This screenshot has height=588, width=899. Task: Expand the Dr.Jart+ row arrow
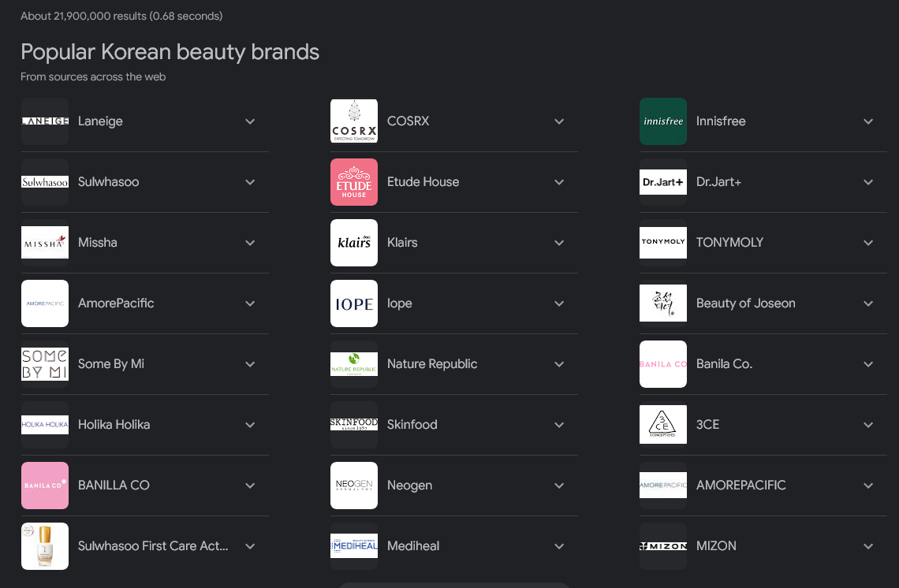(868, 182)
